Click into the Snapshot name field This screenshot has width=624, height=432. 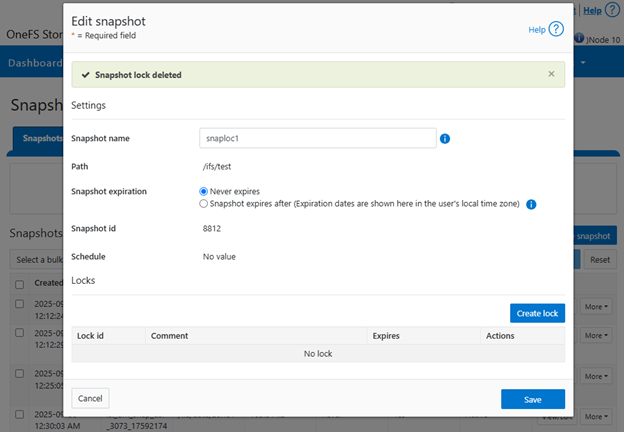[318, 139]
